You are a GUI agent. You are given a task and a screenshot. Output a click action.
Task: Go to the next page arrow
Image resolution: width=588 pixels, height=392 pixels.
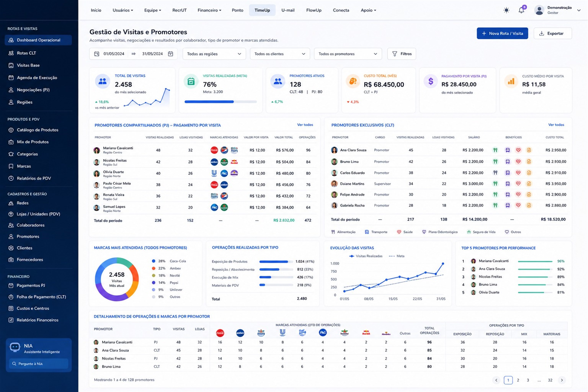[x=562, y=380]
